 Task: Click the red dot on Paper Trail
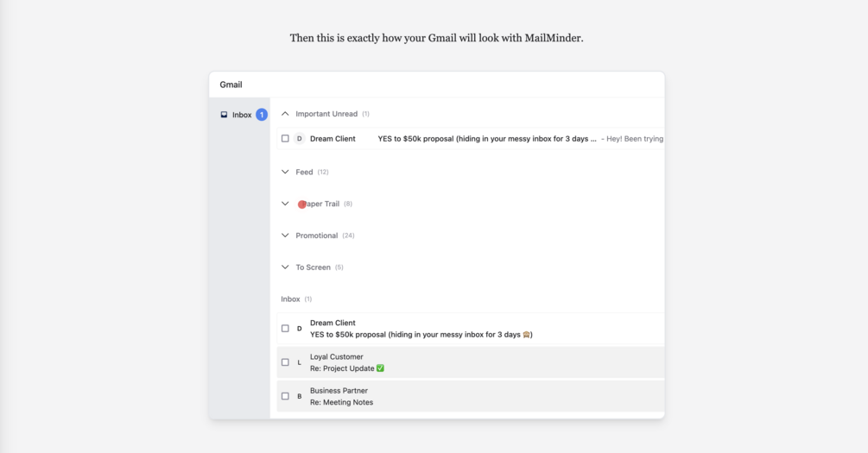tap(302, 204)
